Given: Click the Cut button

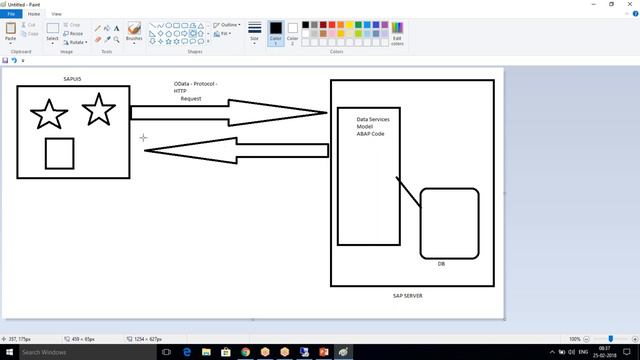Looking at the screenshot, I should (28, 25).
